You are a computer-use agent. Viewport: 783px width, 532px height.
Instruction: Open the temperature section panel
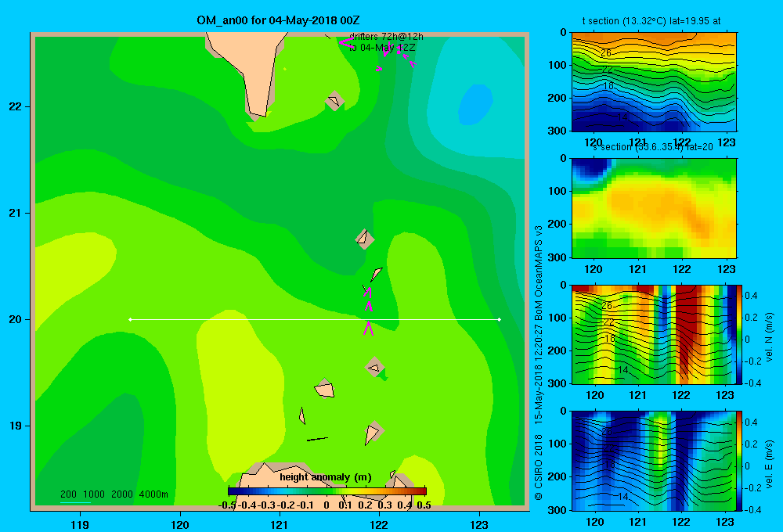pyautogui.click(x=654, y=82)
